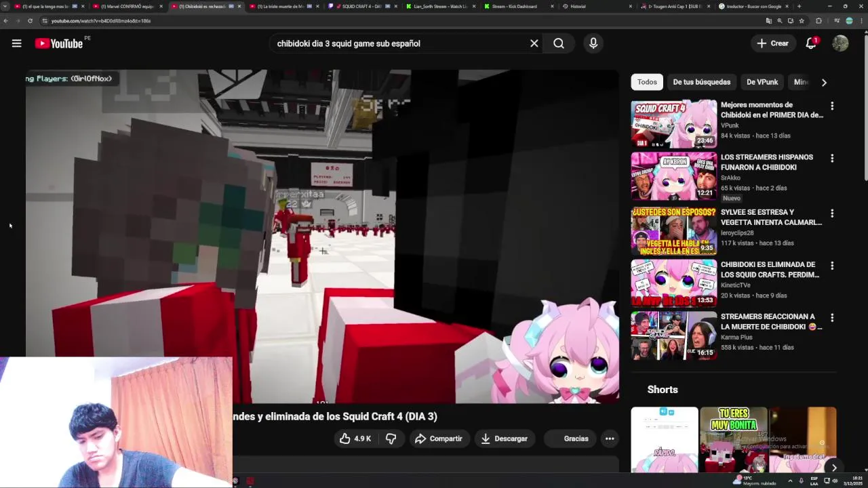
Task: Open the browser extensions puzzle icon
Action: pyautogui.click(x=818, y=21)
